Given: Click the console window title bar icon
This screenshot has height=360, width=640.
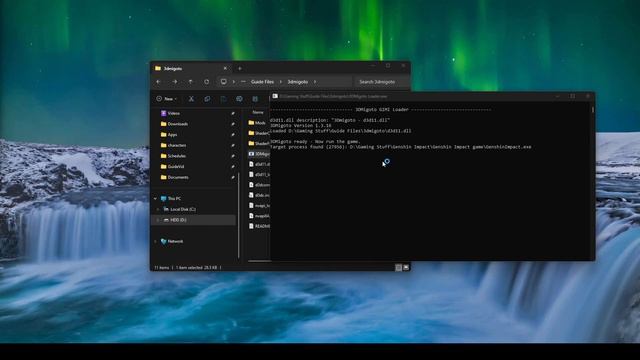Looking at the screenshot, I should click(x=275, y=96).
